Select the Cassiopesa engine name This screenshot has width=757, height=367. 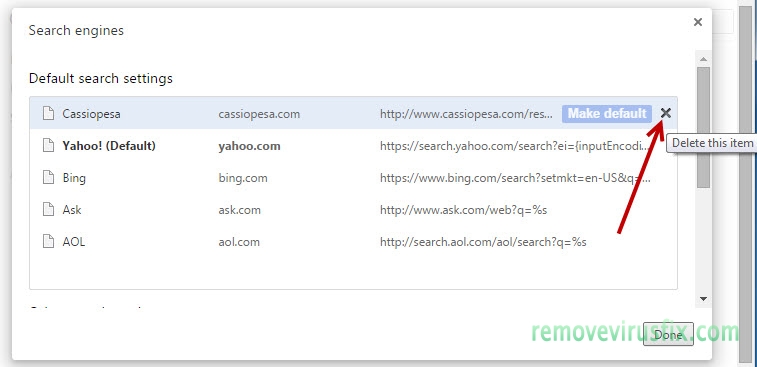(91, 114)
